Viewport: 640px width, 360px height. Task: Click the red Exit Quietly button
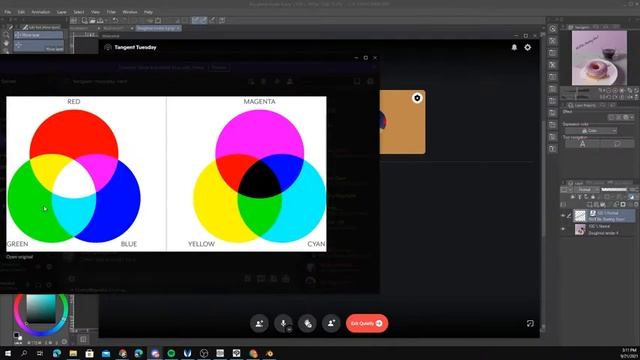367,324
